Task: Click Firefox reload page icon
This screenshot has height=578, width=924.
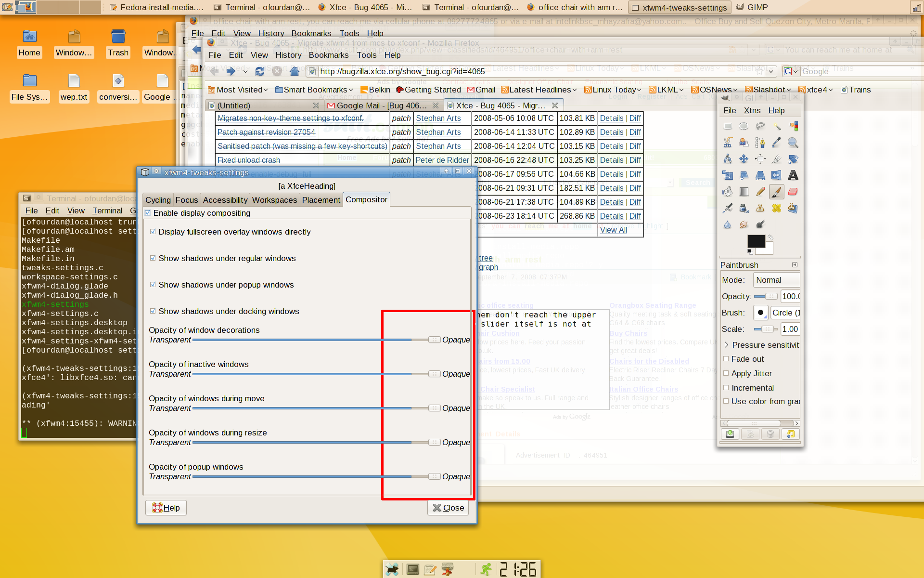Action: [x=260, y=71]
